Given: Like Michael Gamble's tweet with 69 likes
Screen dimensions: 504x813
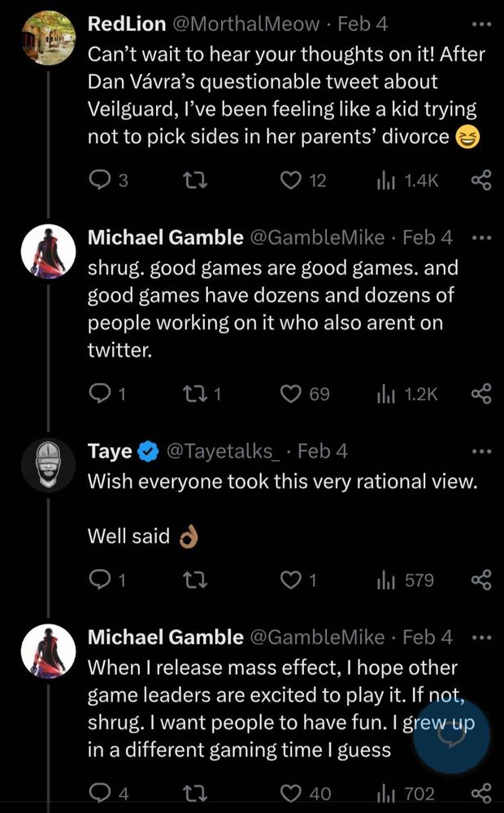Looking at the screenshot, I should pos(292,393).
